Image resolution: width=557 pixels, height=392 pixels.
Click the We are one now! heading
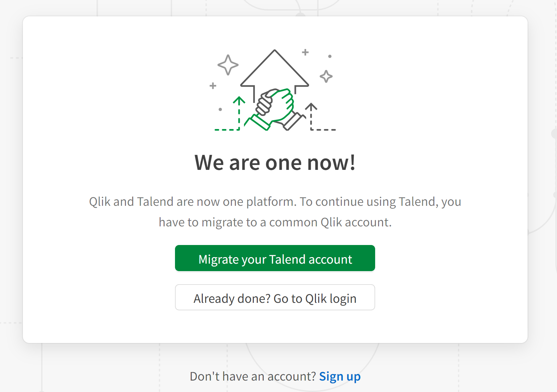(x=275, y=162)
